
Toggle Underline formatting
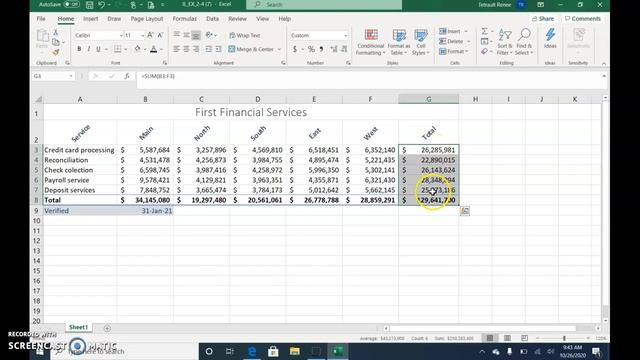[x=98, y=49]
